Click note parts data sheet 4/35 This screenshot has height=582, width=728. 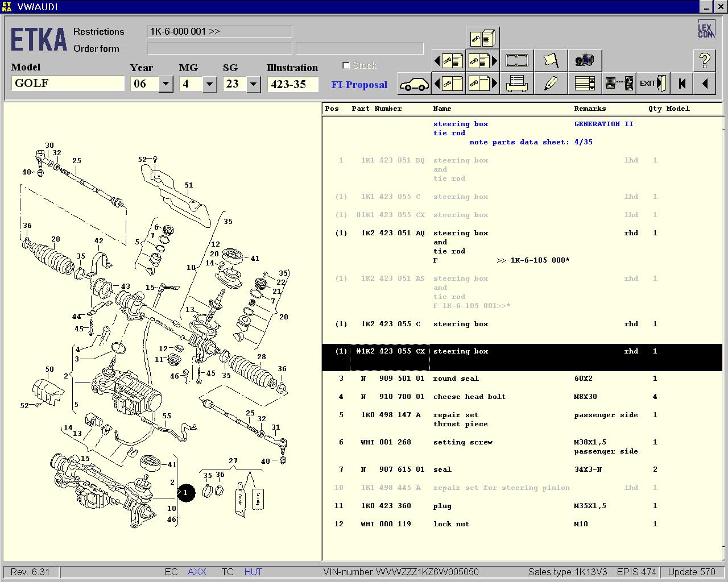pyautogui.click(x=531, y=142)
